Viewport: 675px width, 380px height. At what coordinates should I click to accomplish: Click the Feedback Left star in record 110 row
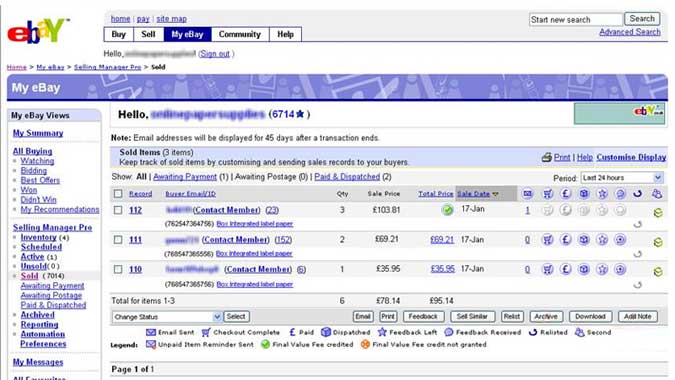point(602,269)
